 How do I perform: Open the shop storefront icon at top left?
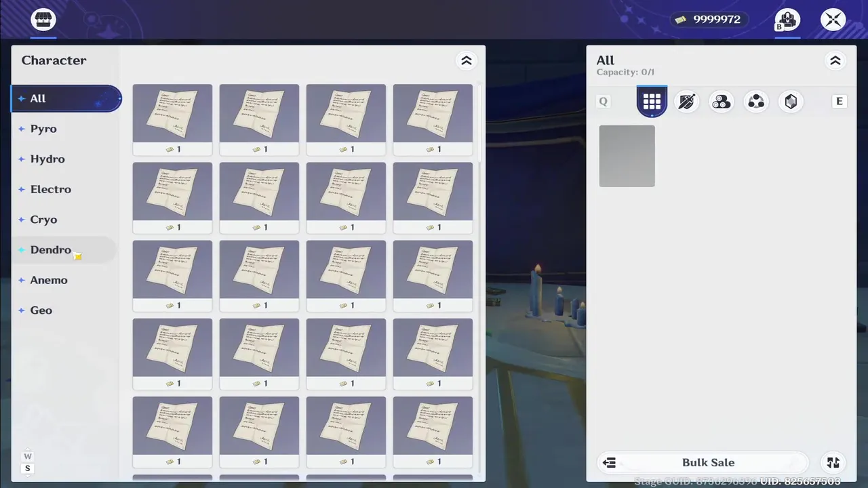43,19
